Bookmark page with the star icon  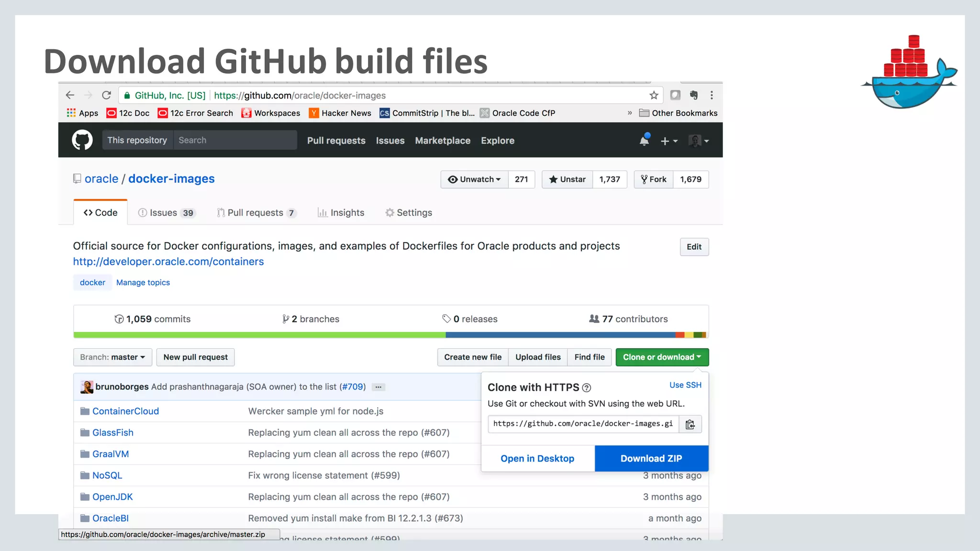pyautogui.click(x=654, y=95)
